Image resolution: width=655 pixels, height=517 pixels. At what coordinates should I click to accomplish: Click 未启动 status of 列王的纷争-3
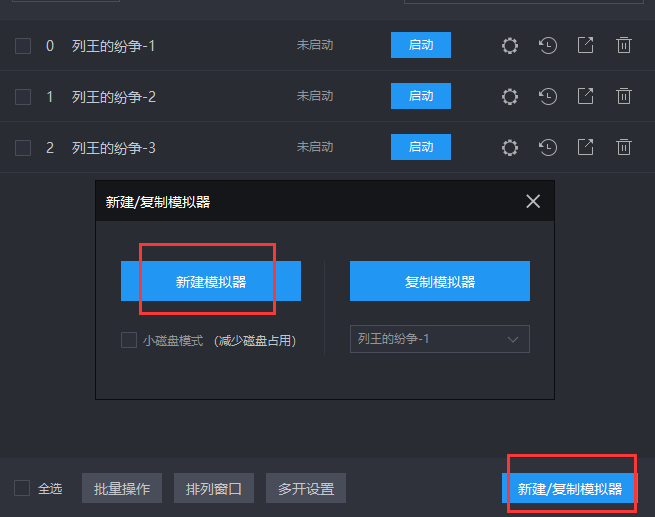tap(315, 147)
